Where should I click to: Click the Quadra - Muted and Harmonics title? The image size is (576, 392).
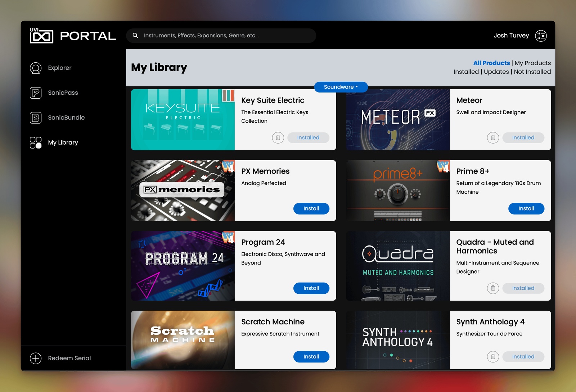(495, 247)
